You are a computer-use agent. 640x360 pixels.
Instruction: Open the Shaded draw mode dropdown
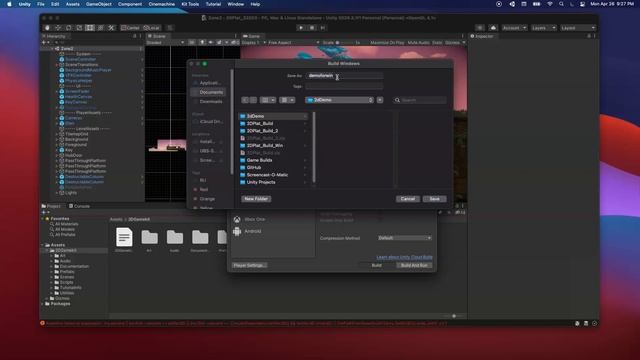(165, 42)
